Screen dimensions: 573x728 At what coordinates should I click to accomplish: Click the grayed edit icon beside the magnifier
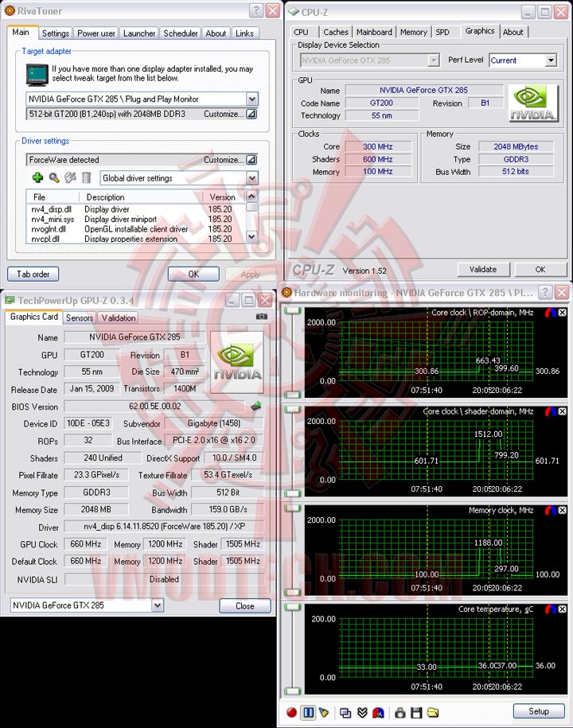(70, 177)
